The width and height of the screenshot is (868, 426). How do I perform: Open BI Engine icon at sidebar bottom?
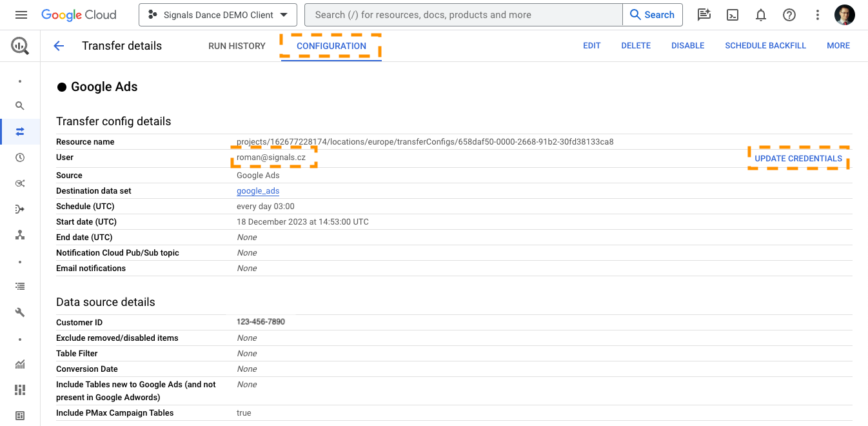pos(20,416)
